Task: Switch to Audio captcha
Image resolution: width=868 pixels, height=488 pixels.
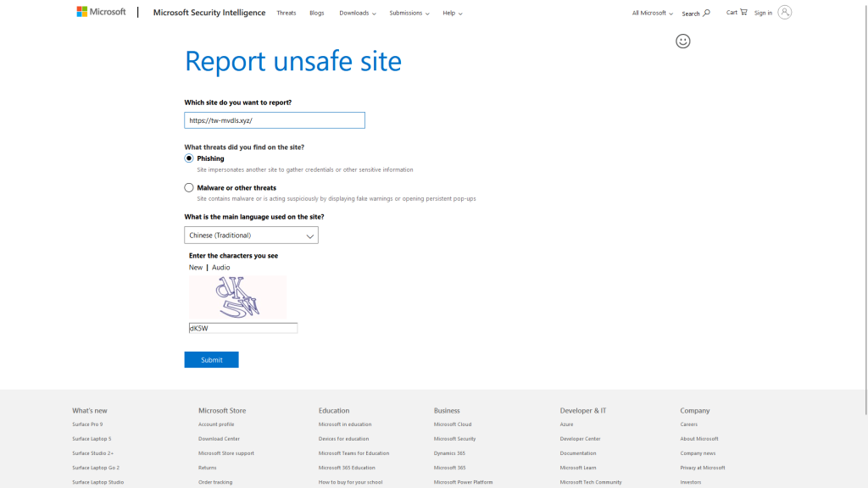Action: coord(220,268)
